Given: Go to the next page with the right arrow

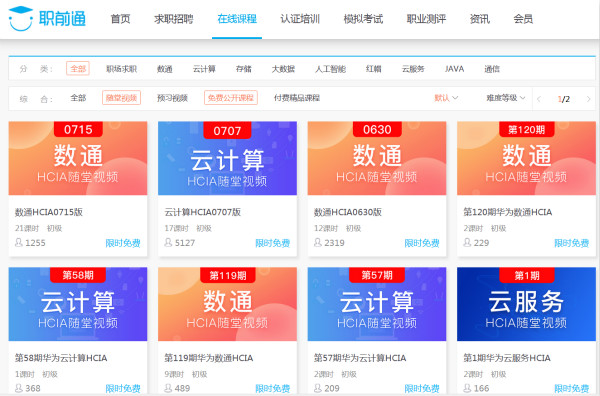Looking at the screenshot, I should [x=589, y=99].
